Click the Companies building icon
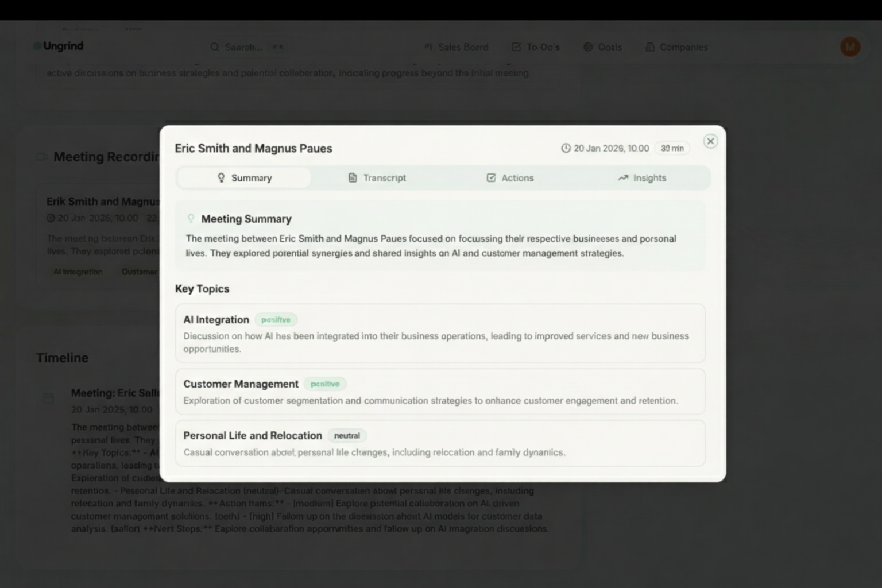Image resolution: width=882 pixels, height=588 pixels. pyautogui.click(x=649, y=47)
